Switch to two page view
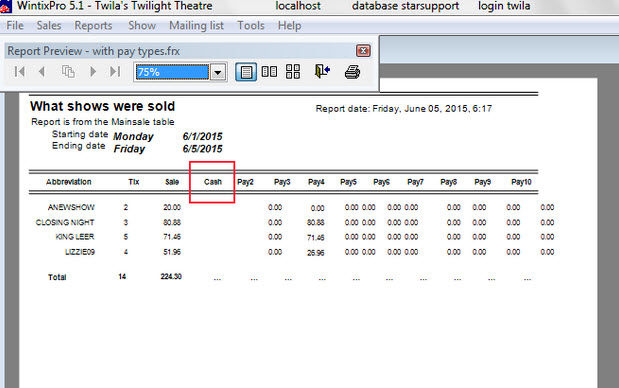Viewport: 619px width, 388px height. click(x=269, y=72)
